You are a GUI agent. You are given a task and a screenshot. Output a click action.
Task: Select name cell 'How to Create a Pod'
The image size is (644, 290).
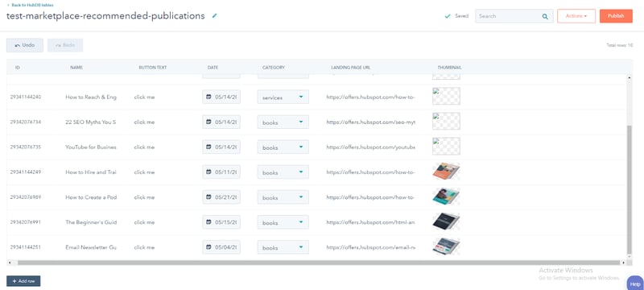[91, 197]
